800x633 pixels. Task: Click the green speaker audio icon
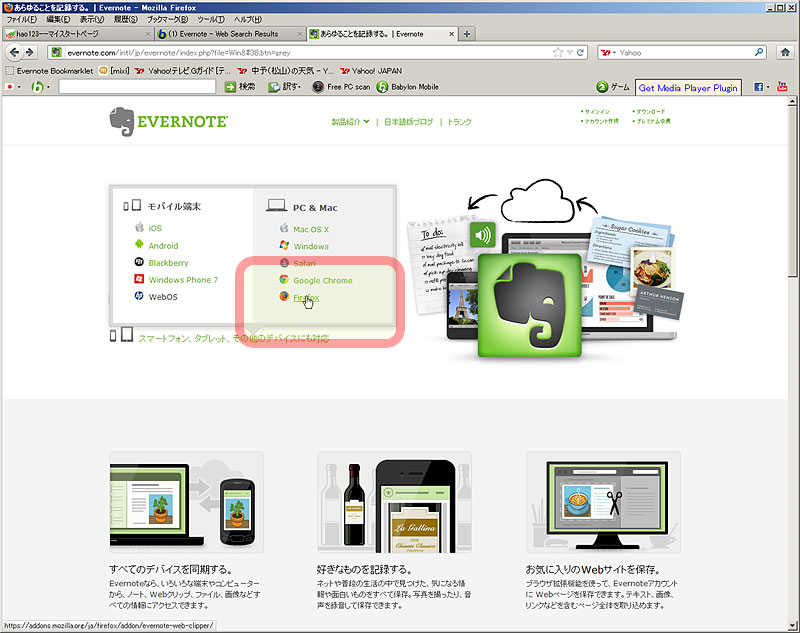click(483, 235)
